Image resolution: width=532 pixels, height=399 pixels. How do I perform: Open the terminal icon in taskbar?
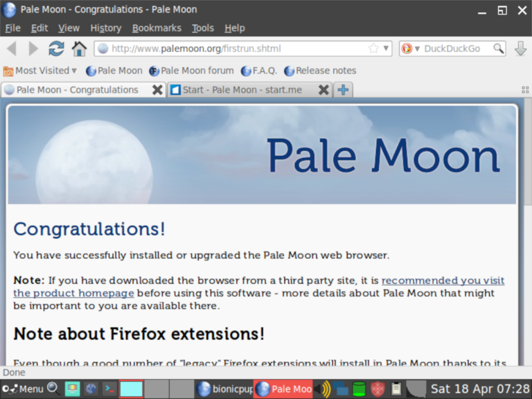pos(109,389)
